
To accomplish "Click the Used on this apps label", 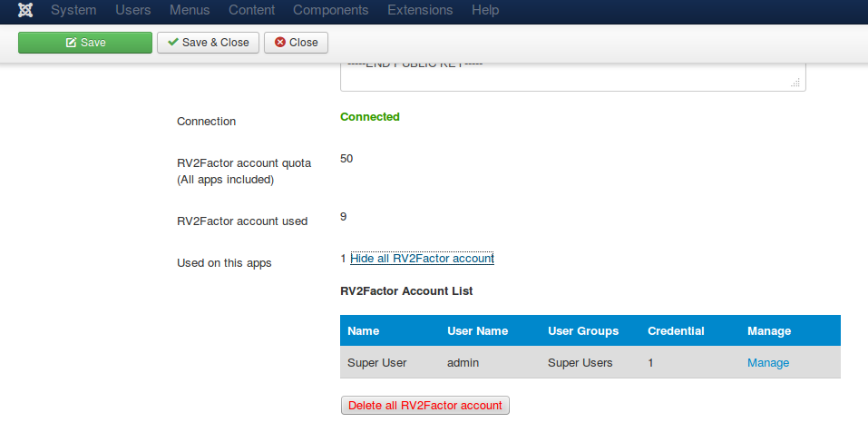I will coord(224,263).
